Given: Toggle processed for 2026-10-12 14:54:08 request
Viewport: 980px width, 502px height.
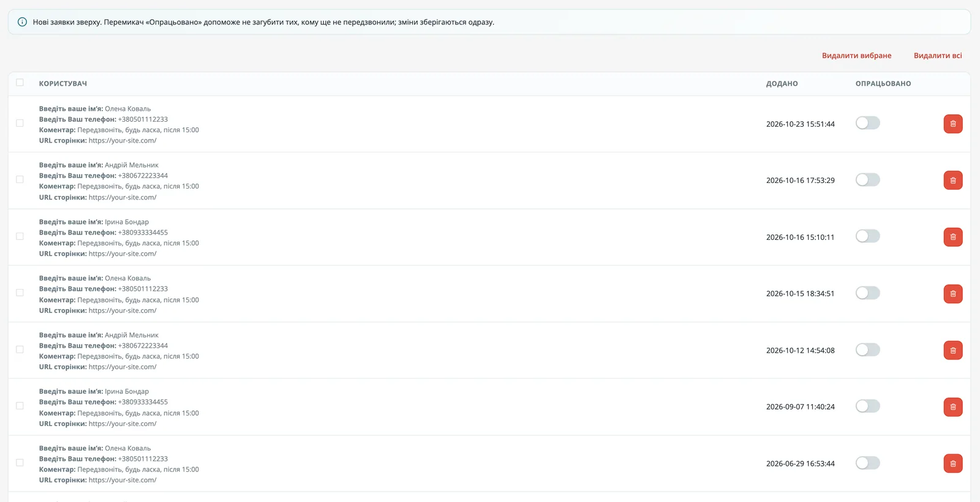Looking at the screenshot, I should pos(868,350).
